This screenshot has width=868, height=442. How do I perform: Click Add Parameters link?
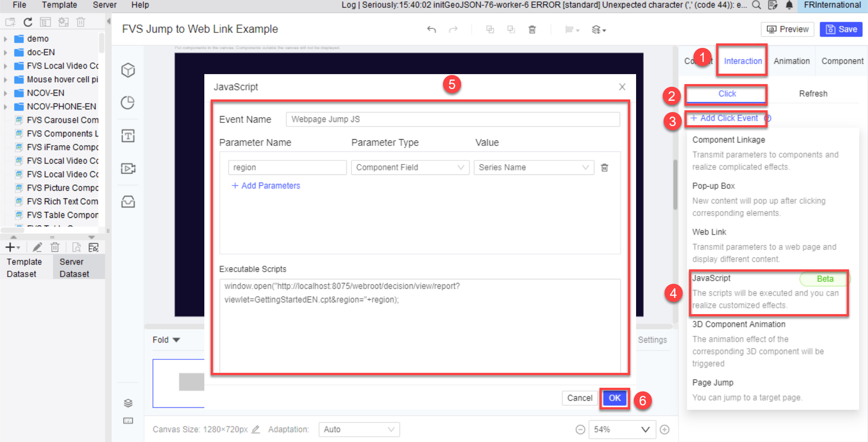266,186
